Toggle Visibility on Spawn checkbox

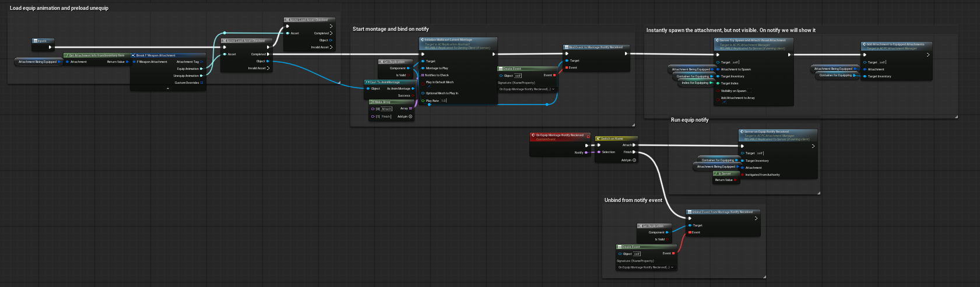click(718, 91)
